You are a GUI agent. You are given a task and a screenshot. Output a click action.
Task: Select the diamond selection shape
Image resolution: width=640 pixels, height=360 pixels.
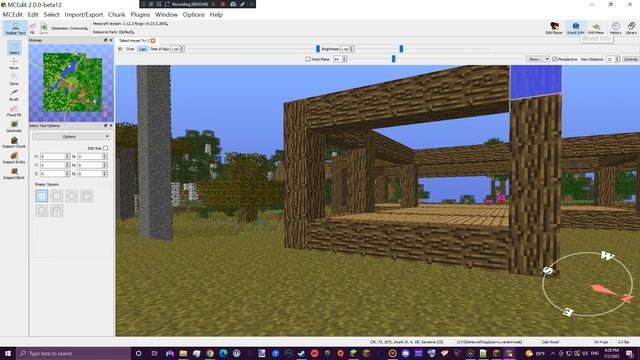[x=72, y=196]
